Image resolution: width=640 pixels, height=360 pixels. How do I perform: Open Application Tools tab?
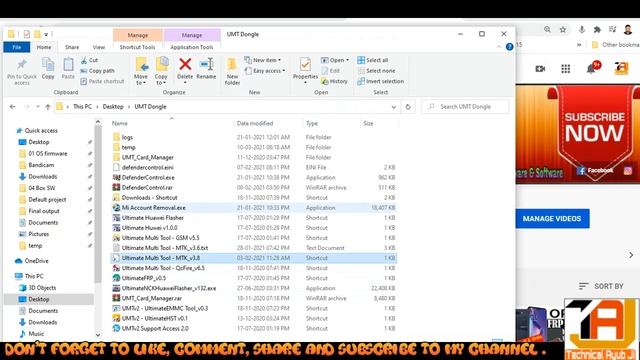point(192,47)
